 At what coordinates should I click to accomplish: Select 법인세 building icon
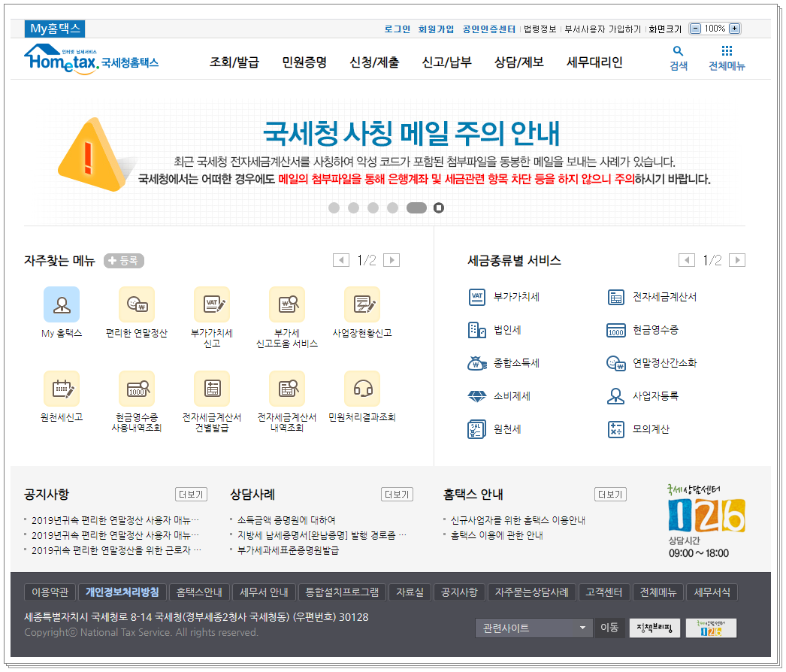tap(476, 330)
